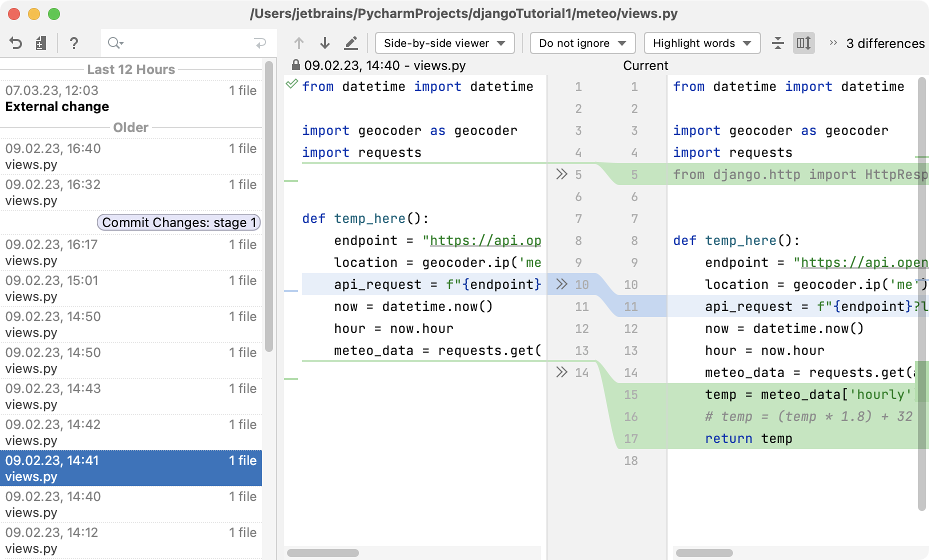Select the 09.02.23, 16:40 views.py revision
Screen dimensions: 929x560
131,156
